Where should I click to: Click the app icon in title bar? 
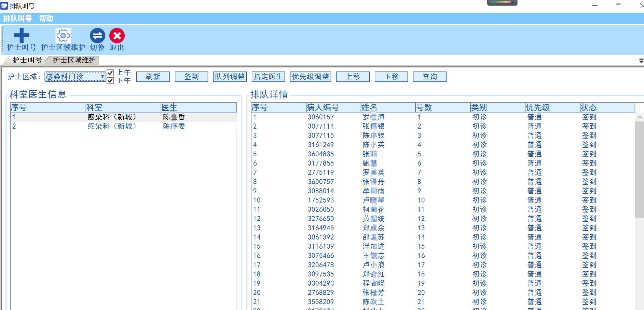tap(4, 6)
